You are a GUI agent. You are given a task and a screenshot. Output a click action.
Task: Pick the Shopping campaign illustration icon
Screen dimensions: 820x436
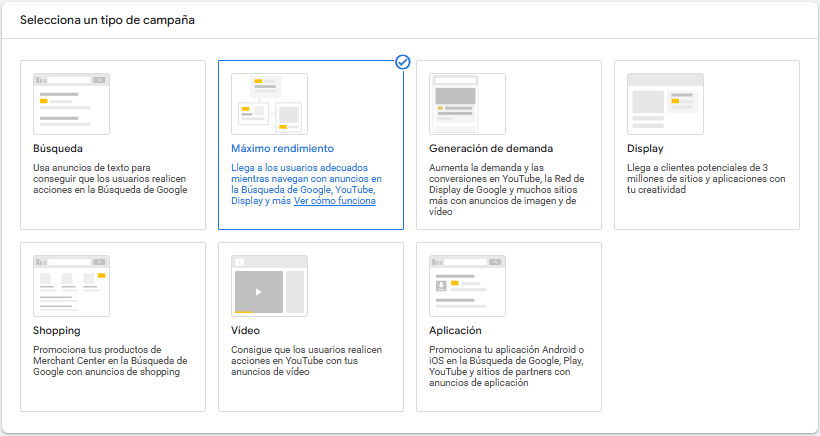[x=71, y=286]
